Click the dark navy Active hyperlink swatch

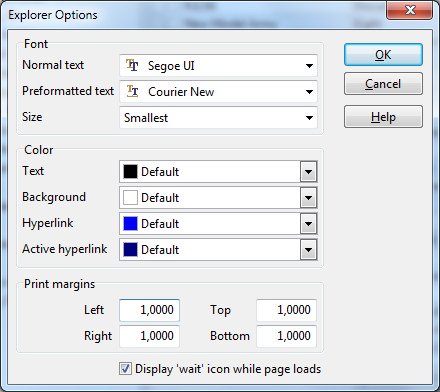(130, 250)
